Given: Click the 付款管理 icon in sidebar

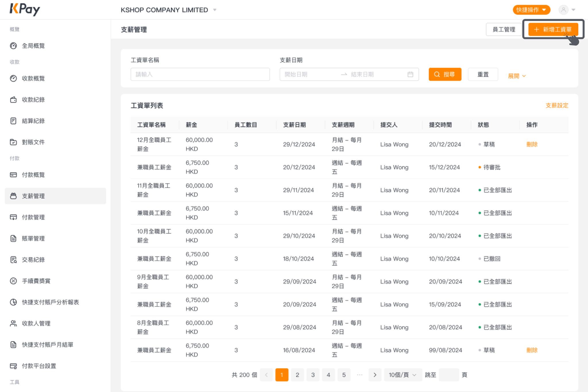Looking at the screenshot, I should pos(13,217).
